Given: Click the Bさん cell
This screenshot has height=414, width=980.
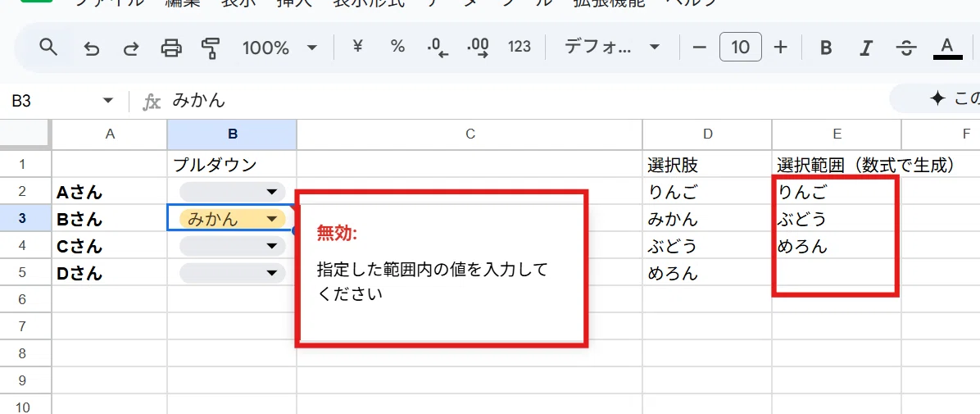Looking at the screenshot, I should pyautogui.click(x=110, y=219).
